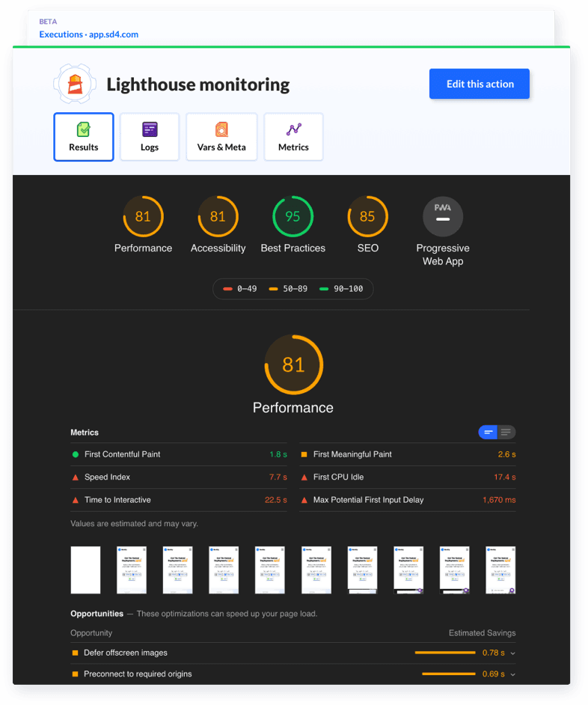
Task: Expand the Preconnect to required origins chevron
Action: pos(512,674)
